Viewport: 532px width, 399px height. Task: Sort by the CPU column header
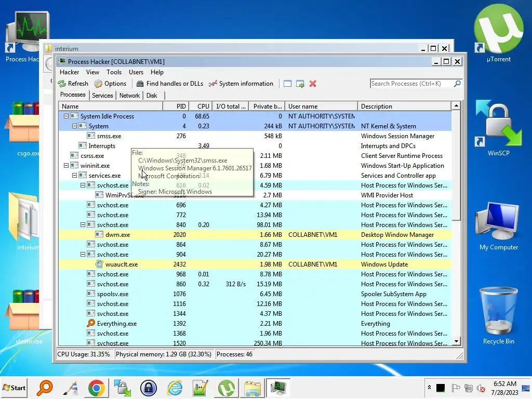(201, 106)
